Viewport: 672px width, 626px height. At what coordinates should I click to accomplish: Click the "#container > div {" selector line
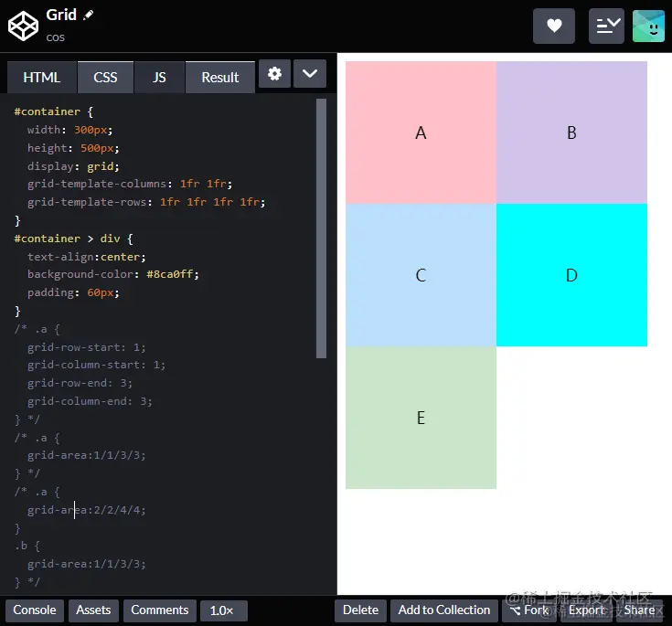pos(74,239)
